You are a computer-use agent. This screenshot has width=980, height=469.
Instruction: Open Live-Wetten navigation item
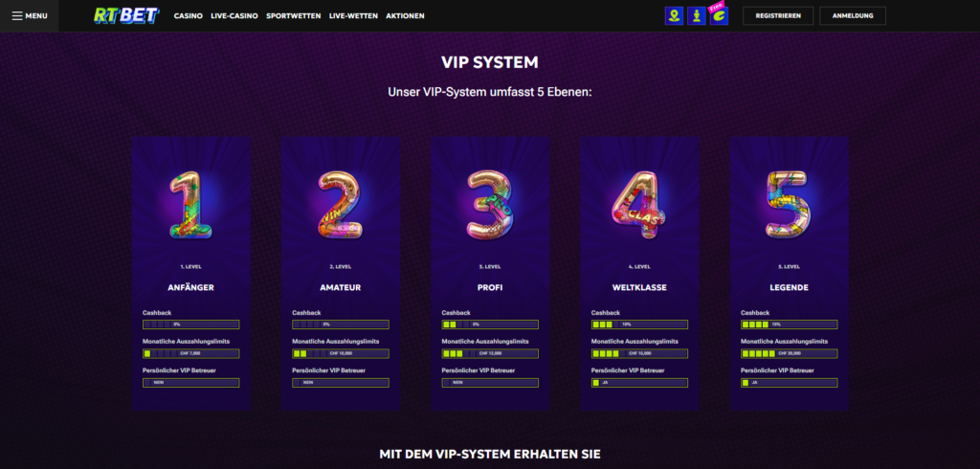[353, 16]
